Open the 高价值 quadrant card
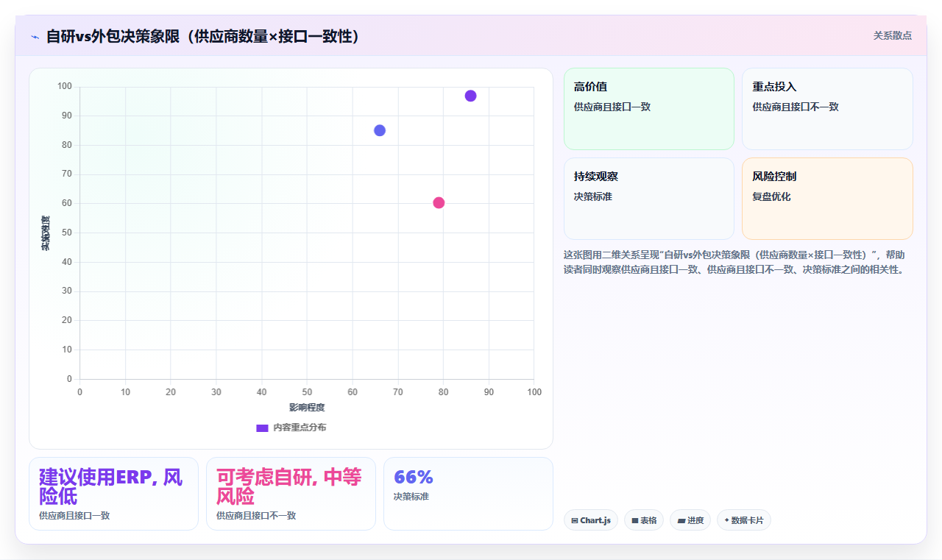The width and height of the screenshot is (942, 560). click(649, 109)
